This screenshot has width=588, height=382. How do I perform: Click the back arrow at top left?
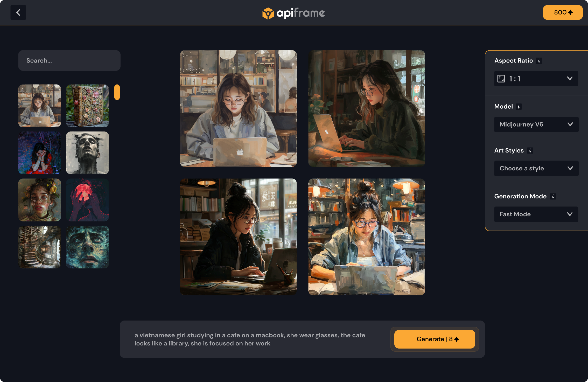(x=18, y=12)
